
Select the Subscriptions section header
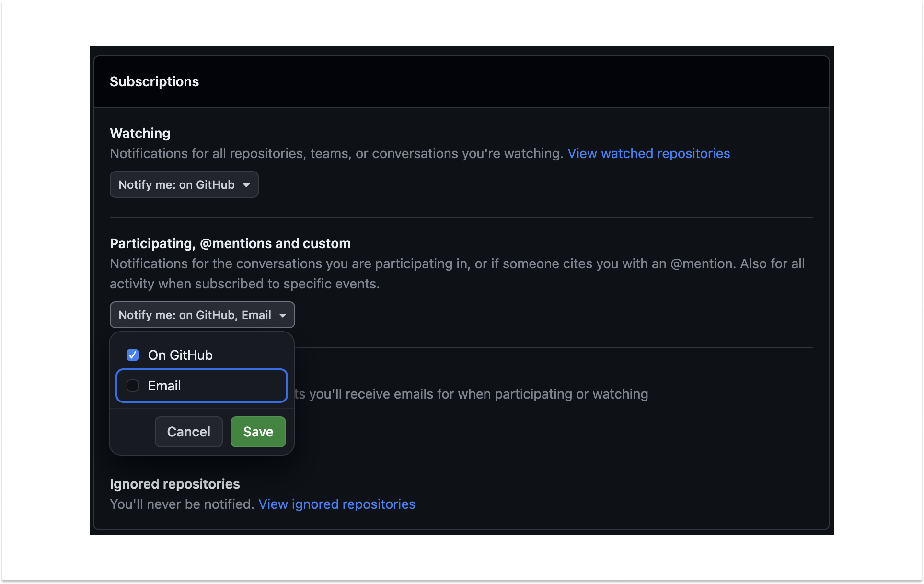154,81
